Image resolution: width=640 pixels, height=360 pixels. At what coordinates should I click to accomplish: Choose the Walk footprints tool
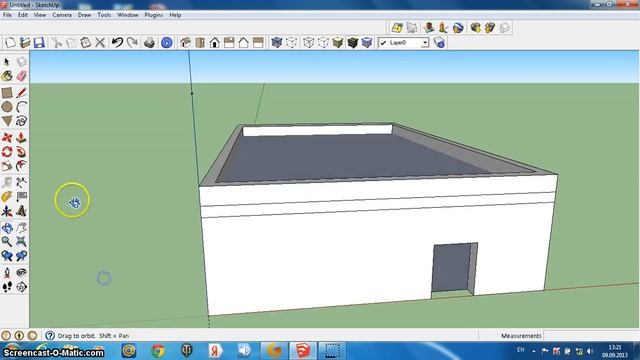[7, 287]
